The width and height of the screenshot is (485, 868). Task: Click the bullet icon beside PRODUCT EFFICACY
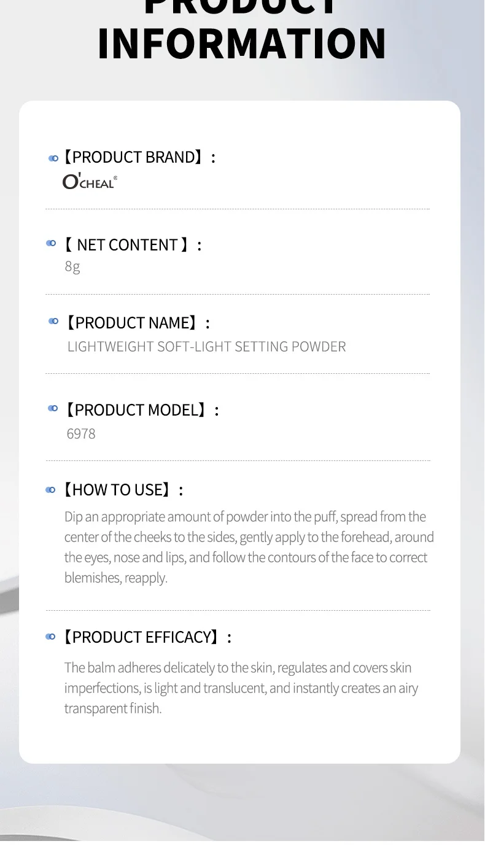51,637
